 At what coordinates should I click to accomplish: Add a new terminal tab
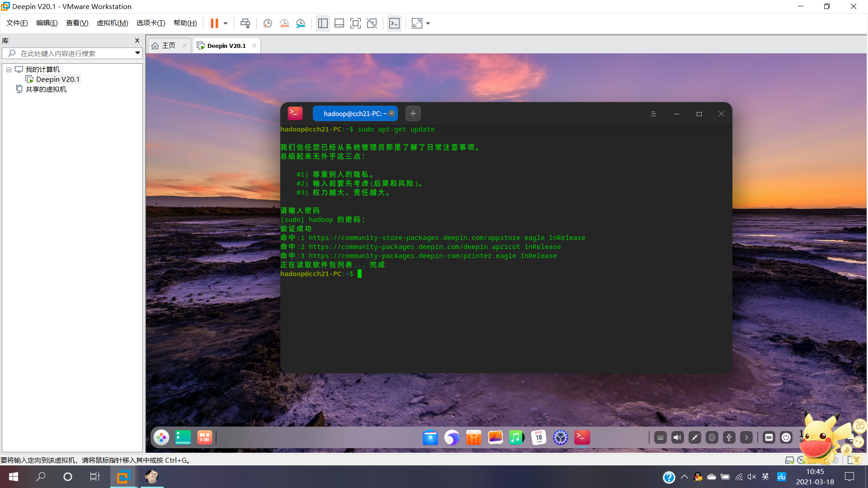click(x=413, y=113)
